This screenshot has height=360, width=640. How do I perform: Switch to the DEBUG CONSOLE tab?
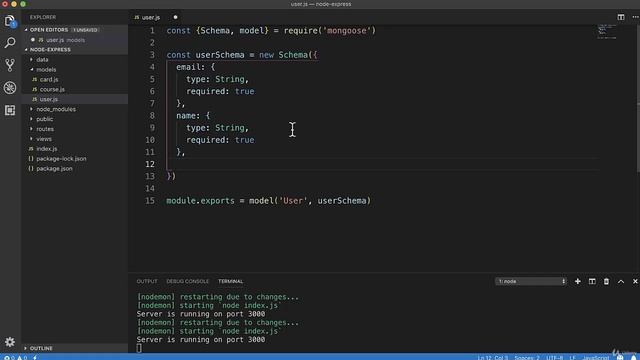pyautogui.click(x=187, y=281)
